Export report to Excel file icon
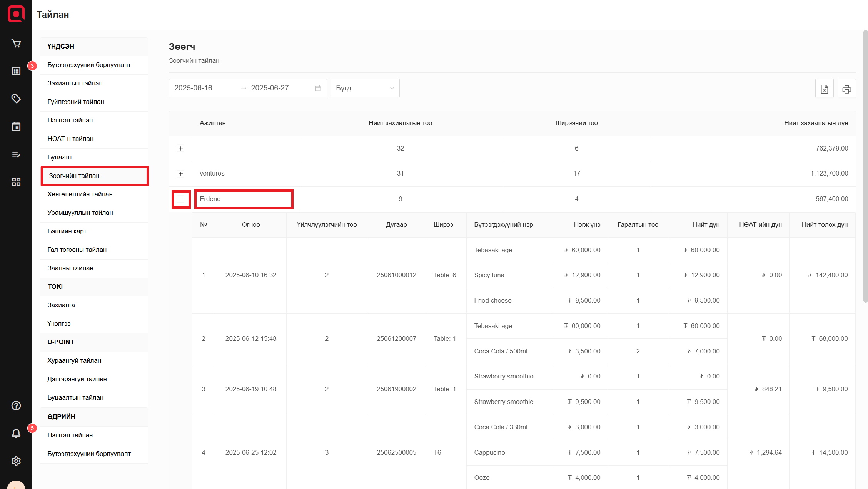Image resolution: width=868 pixels, height=489 pixels. click(824, 89)
